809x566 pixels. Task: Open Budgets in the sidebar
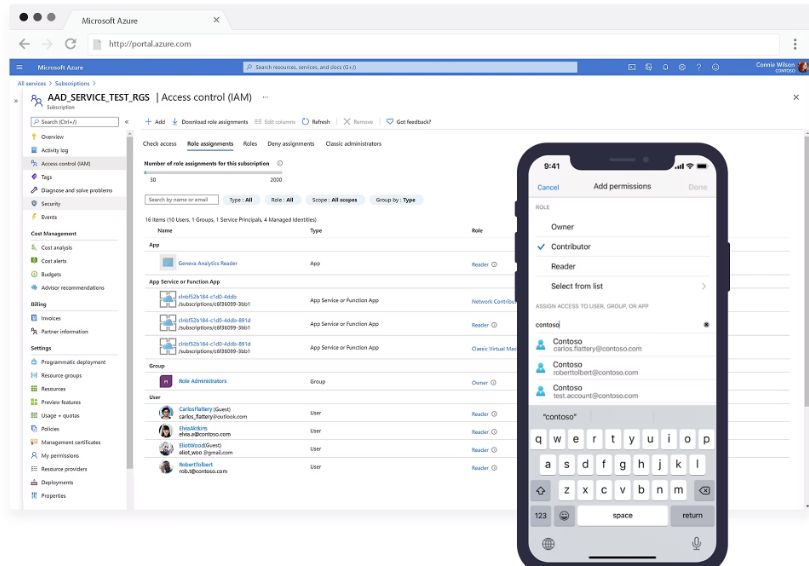(x=51, y=274)
